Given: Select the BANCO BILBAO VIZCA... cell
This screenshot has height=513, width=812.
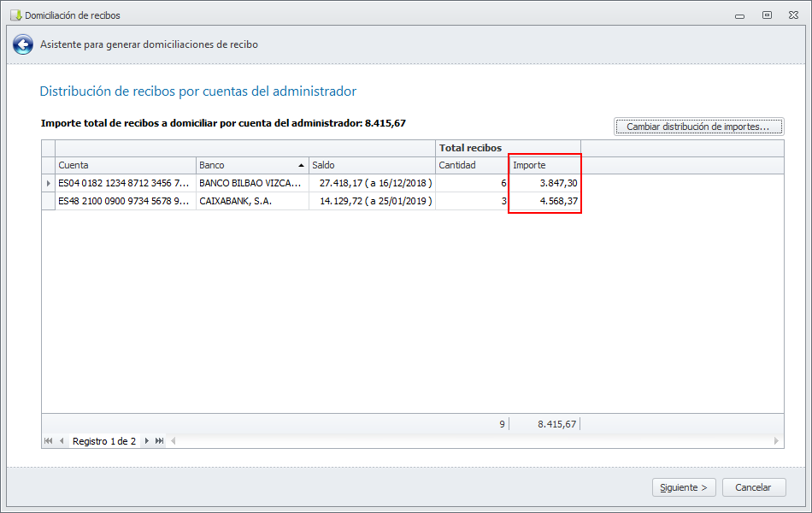Looking at the screenshot, I should [x=252, y=183].
